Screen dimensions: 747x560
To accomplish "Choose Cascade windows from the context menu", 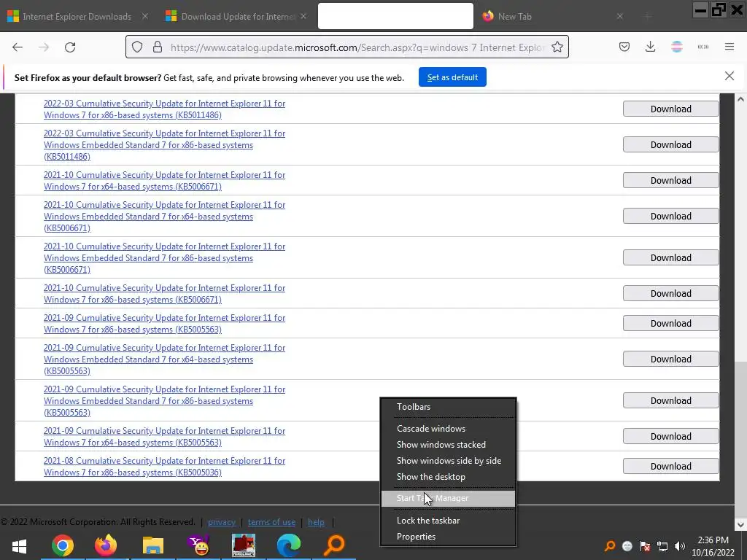I will (448, 429).
